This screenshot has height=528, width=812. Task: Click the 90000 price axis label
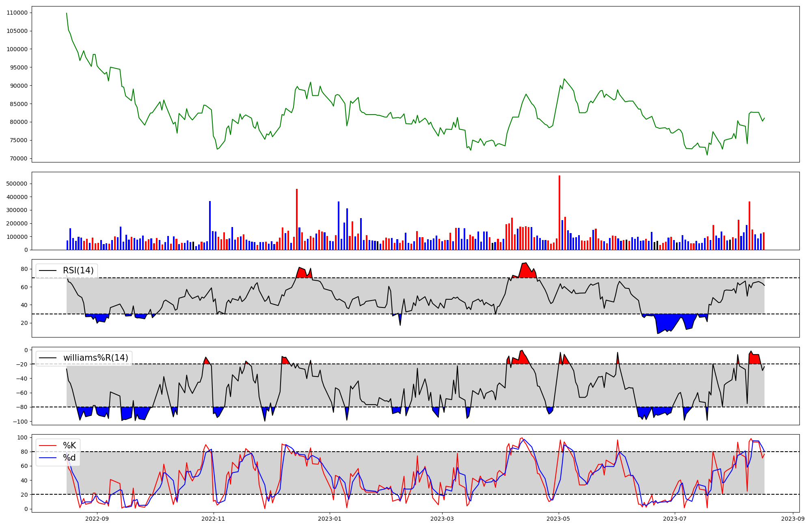pos(19,86)
